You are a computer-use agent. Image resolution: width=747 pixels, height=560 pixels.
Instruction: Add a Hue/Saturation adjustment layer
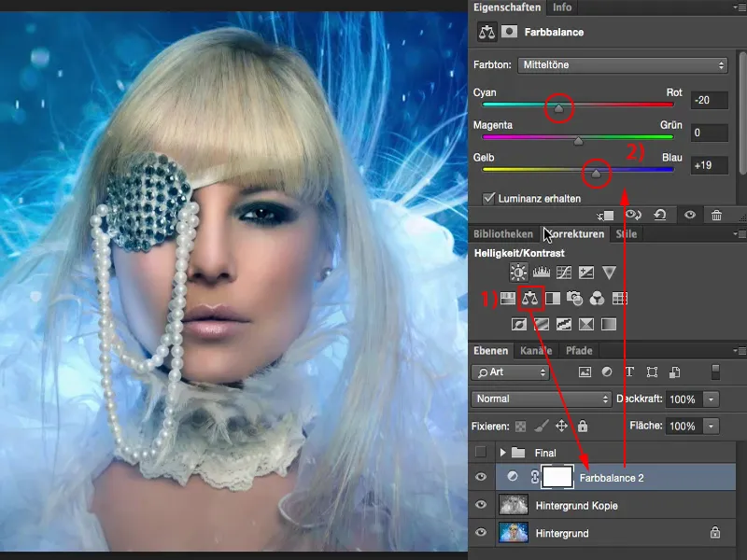coord(507,299)
